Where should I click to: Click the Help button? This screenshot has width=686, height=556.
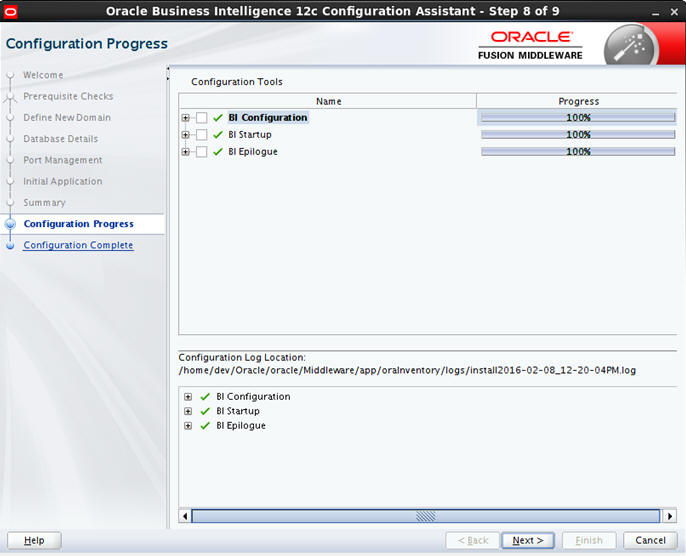pyautogui.click(x=34, y=541)
